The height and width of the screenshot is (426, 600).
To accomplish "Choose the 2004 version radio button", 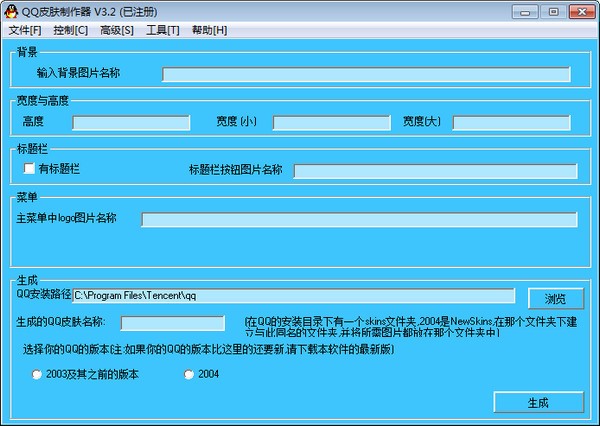I will click(x=188, y=375).
